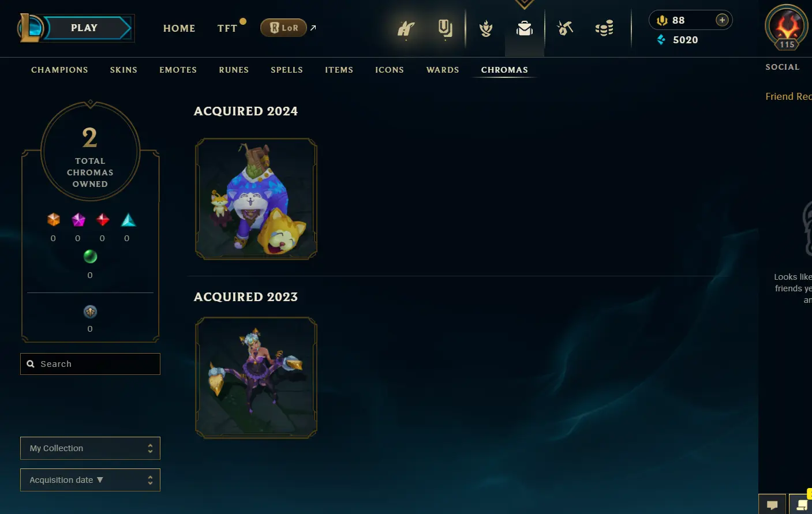
Task: Open the Loot hammer icon
Action: [x=564, y=28]
